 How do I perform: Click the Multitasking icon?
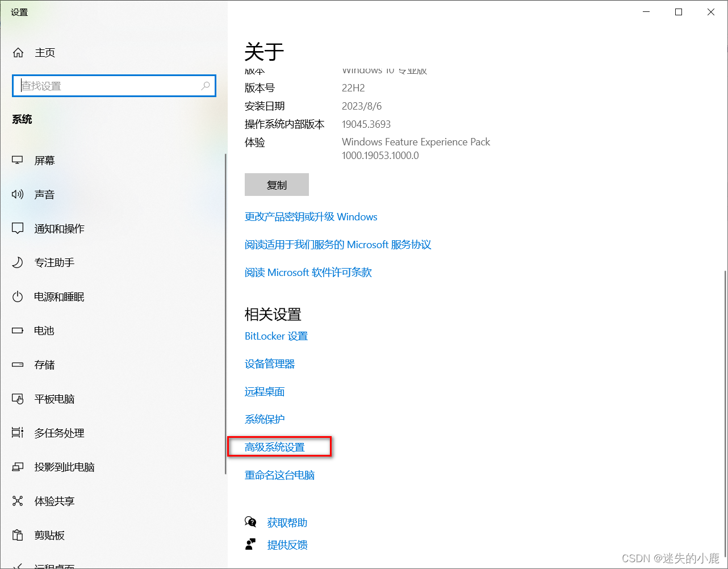tap(18, 433)
